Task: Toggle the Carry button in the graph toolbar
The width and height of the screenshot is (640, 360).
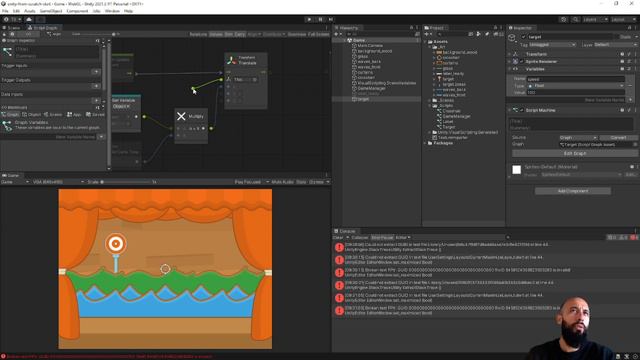Action: pos(240,34)
